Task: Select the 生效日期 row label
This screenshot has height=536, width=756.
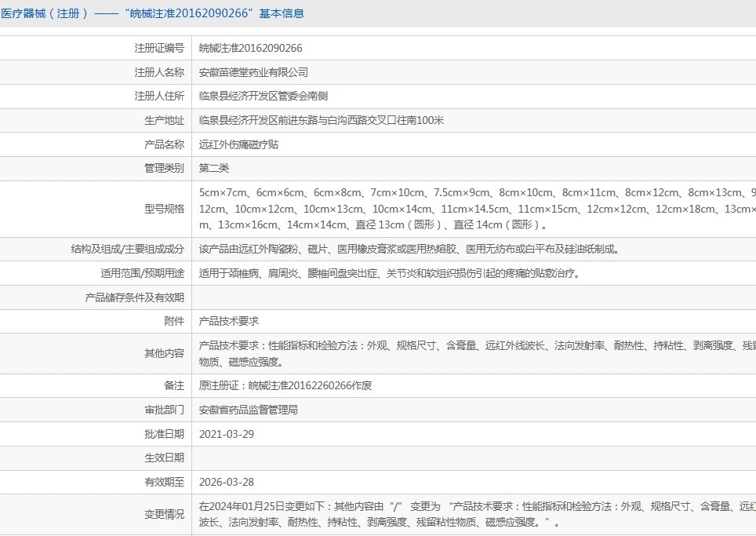Action: point(164,458)
